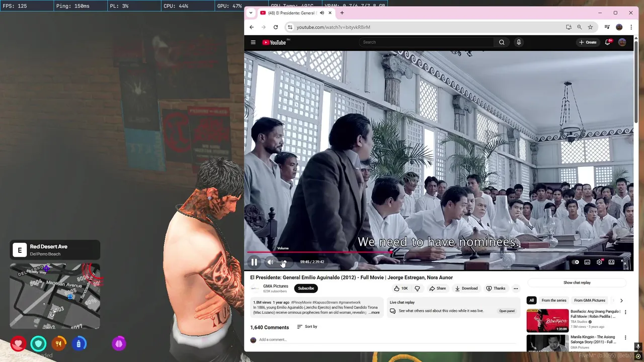Open Bonifacio: Ang Unang Pangulo thumbnail

click(x=547, y=321)
